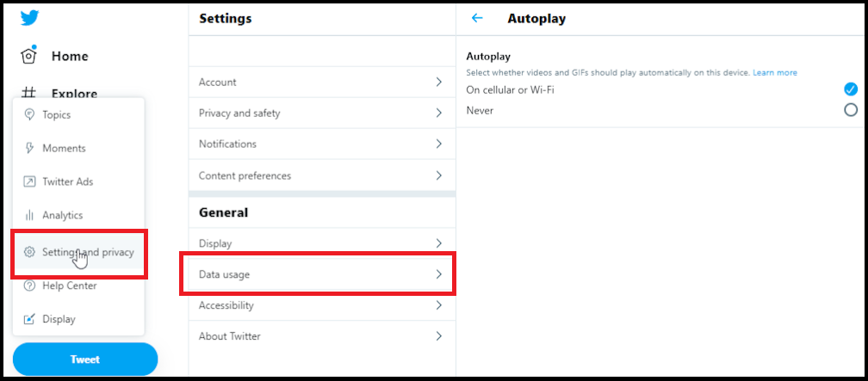868x381 pixels.
Task: Open the 'Learn more' autoplay link
Action: [774, 73]
